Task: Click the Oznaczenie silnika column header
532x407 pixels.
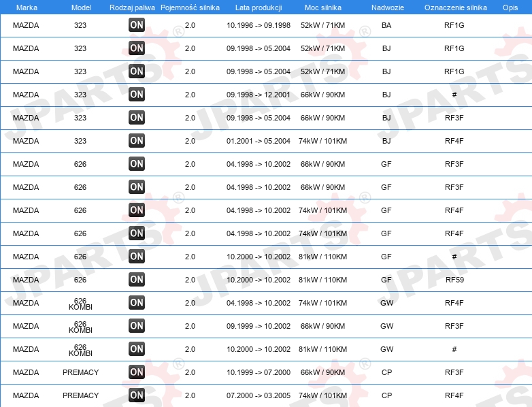Action: 456,7
